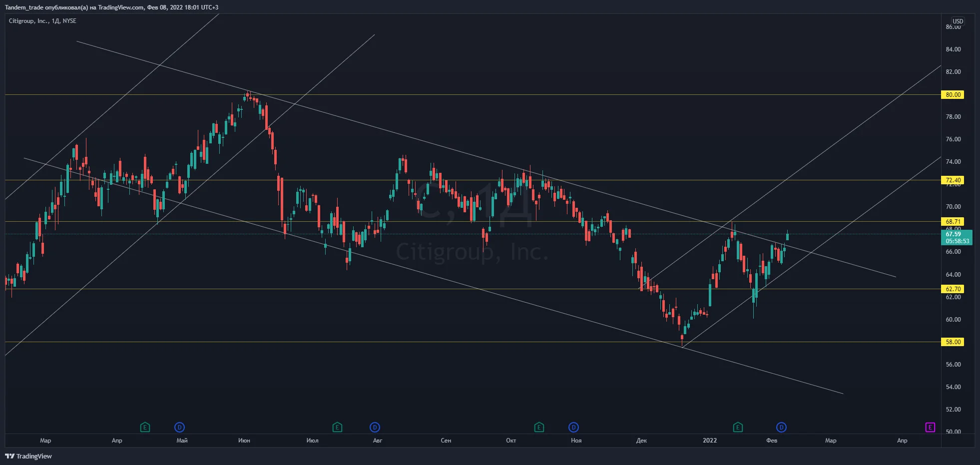Select the 72.40 horizontal line label
Image resolution: width=980 pixels, height=465 pixels.
click(x=953, y=180)
